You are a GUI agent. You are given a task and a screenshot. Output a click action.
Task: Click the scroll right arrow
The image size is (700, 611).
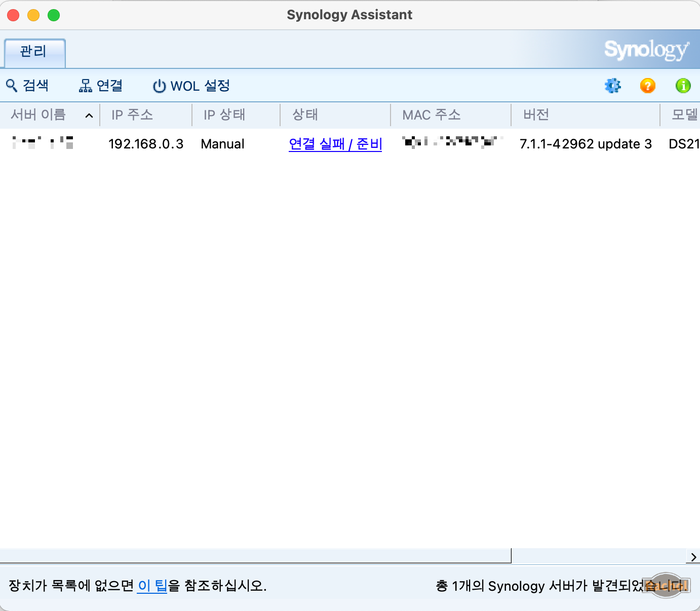click(693, 557)
